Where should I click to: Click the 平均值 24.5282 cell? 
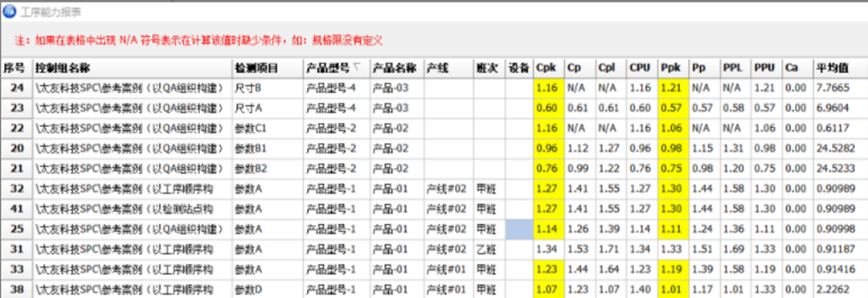click(x=841, y=149)
